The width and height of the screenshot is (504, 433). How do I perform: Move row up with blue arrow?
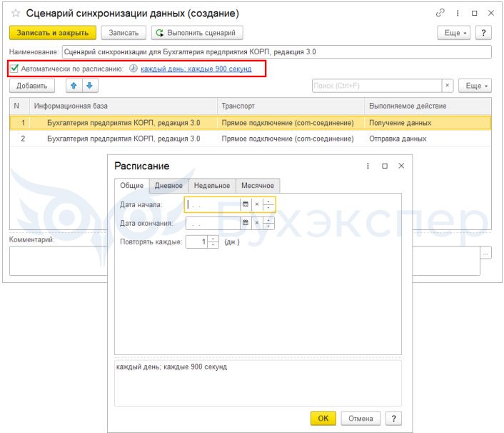pos(74,86)
